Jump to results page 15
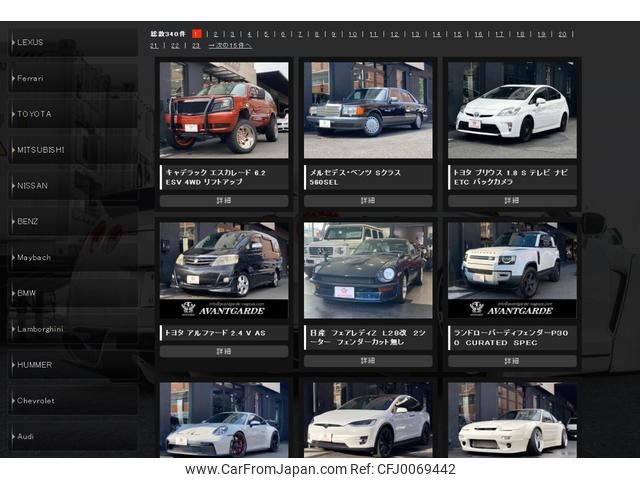This screenshot has height=480, width=640. [458, 34]
